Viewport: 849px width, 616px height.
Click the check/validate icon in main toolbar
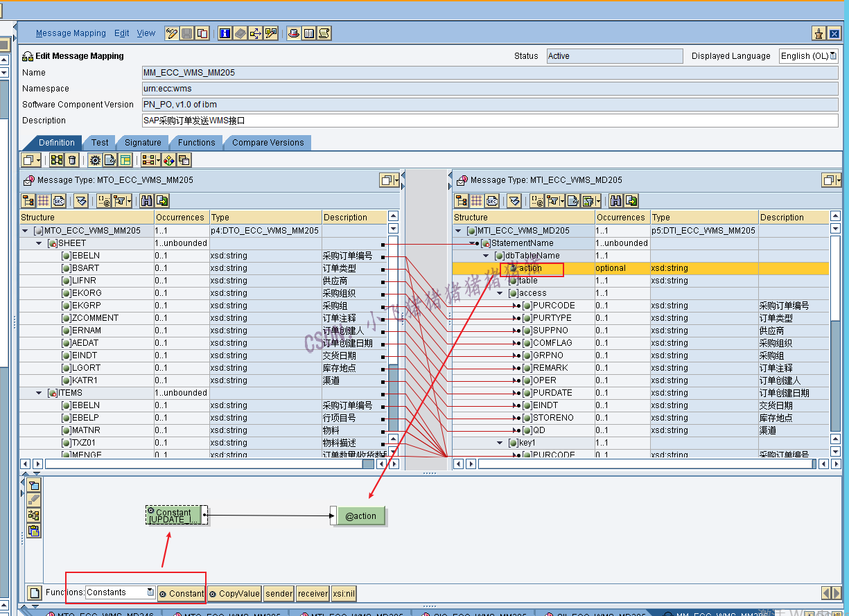[270, 33]
